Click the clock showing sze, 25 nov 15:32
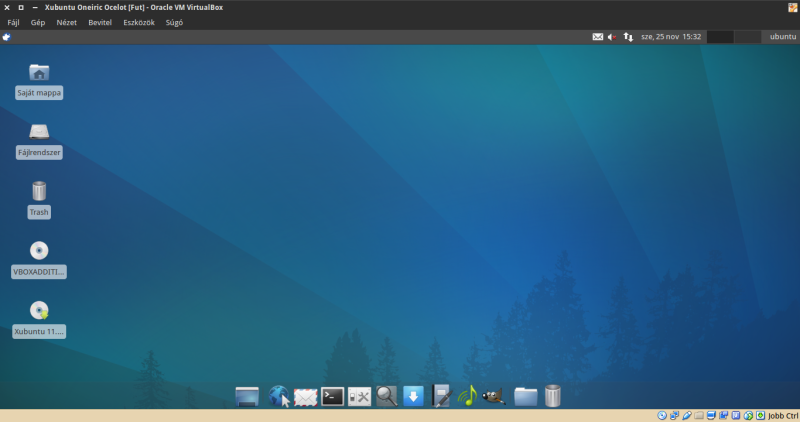Image resolution: width=800 pixels, height=422 pixels. (671, 37)
